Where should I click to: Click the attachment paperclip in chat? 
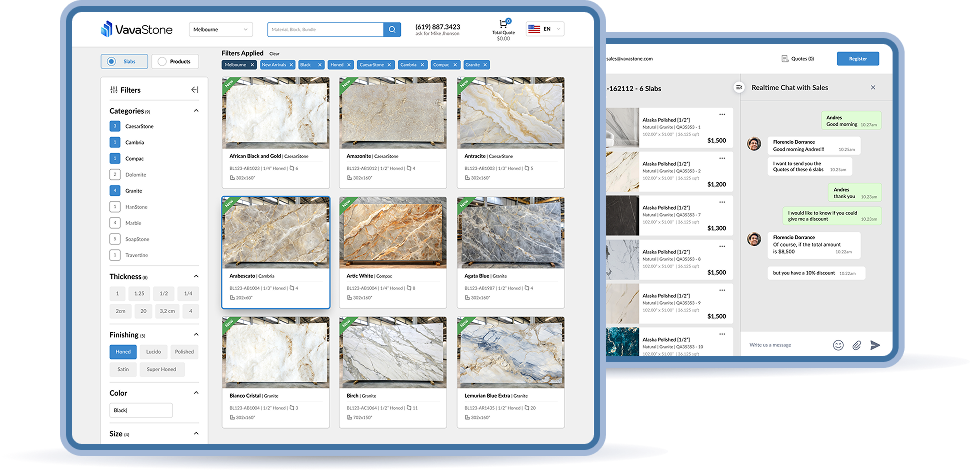pos(856,345)
